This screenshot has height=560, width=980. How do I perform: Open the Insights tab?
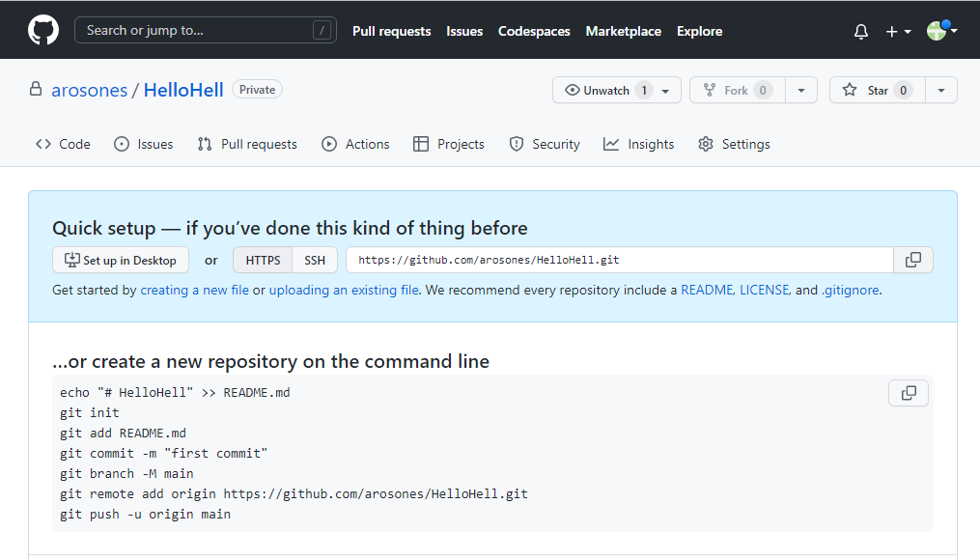(639, 144)
